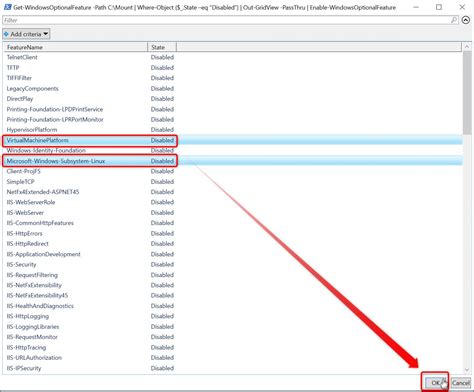This screenshot has height=392, width=474.
Task: Select the IIS-URLAuthorization row
Action: 233,358
